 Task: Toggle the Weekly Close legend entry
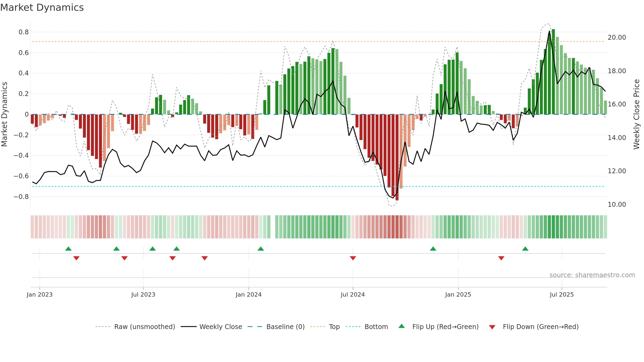pyautogui.click(x=211, y=327)
